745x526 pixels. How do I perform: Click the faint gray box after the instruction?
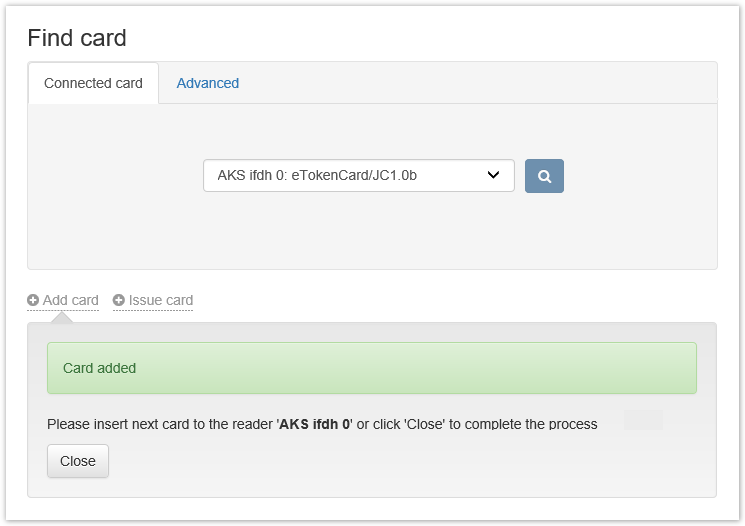point(643,420)
